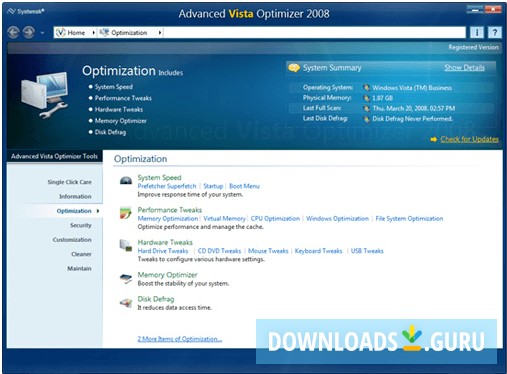Open CPU Optimization link
The height and width of the screenshot is (374, 507).
point(275,218)
